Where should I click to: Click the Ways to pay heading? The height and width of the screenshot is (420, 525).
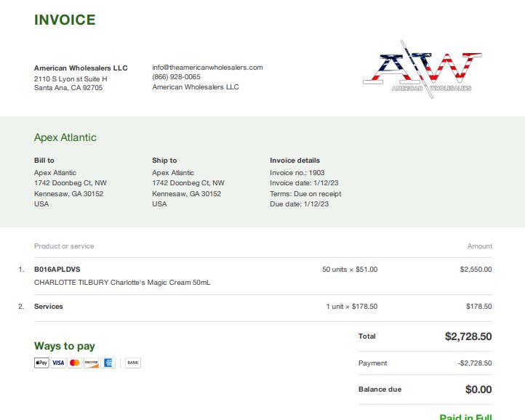point(65,346)
